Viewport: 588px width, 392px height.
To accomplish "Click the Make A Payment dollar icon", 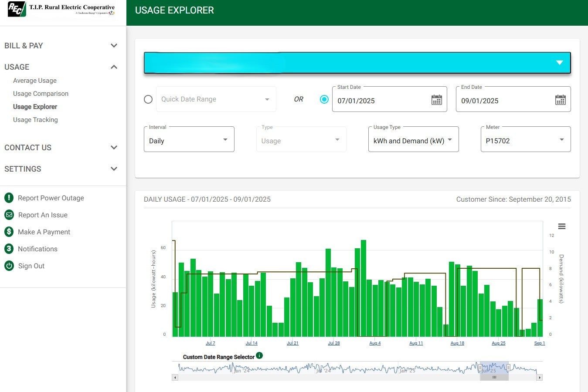I will [x=9, y=232].
